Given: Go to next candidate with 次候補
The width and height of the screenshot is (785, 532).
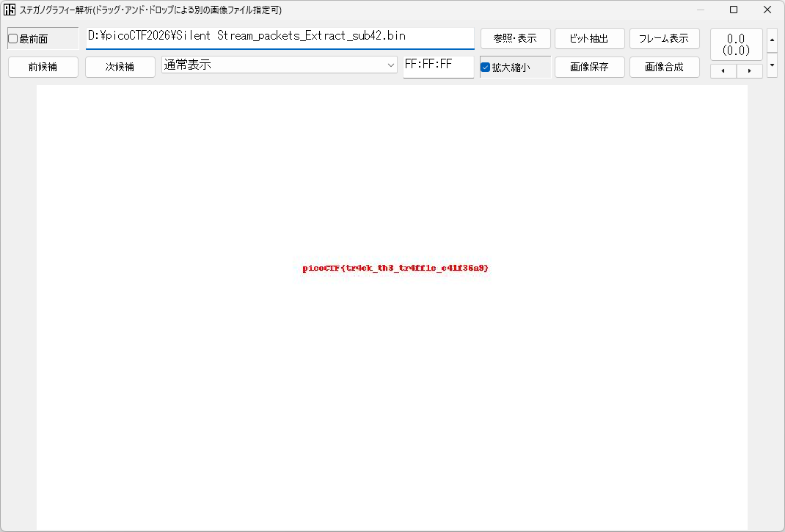Looking at the screenshot, I should tap(120, 67).
